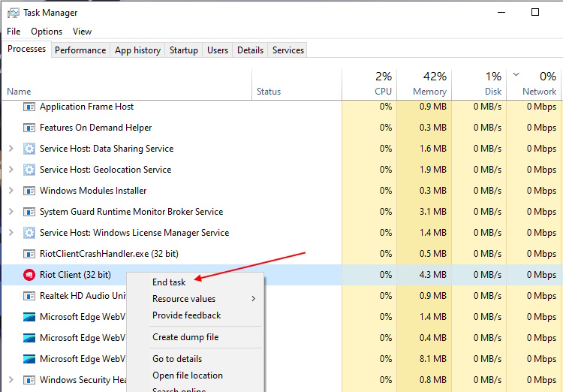Click the Windows Security Health icon

pos(29,380)
